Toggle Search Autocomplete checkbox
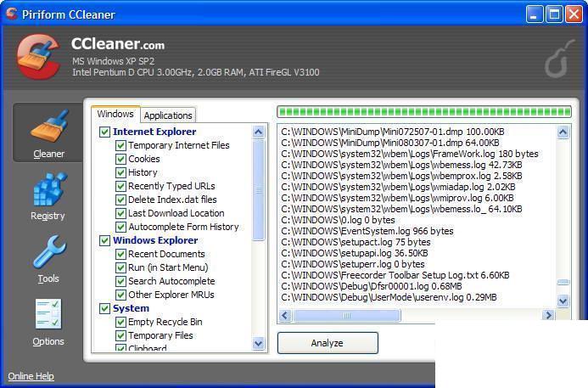588x388 pixels. (x=120, y=281)
